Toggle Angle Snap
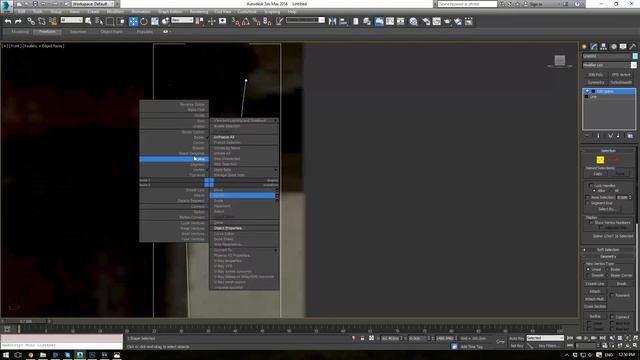 point(246,21)
